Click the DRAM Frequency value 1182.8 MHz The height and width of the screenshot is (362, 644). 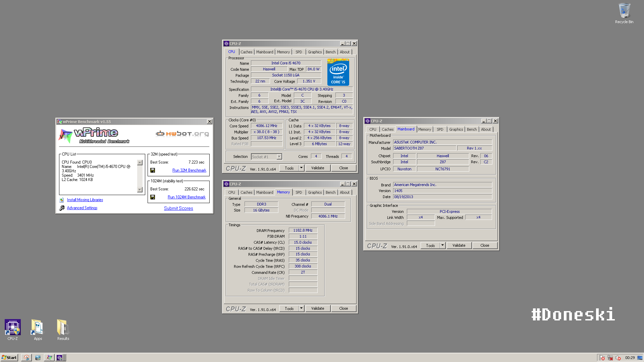(303, 231)
